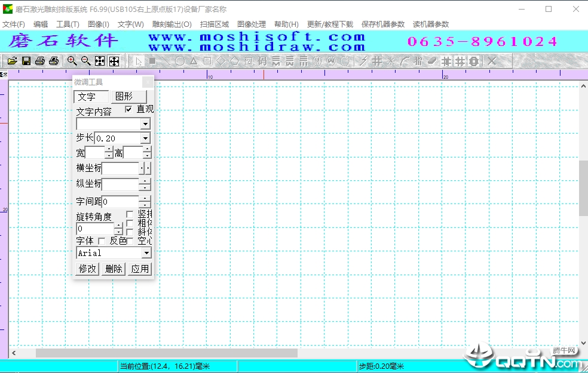Switch to the 图形 tab
The image size is (588, 373).
[128, 97]
